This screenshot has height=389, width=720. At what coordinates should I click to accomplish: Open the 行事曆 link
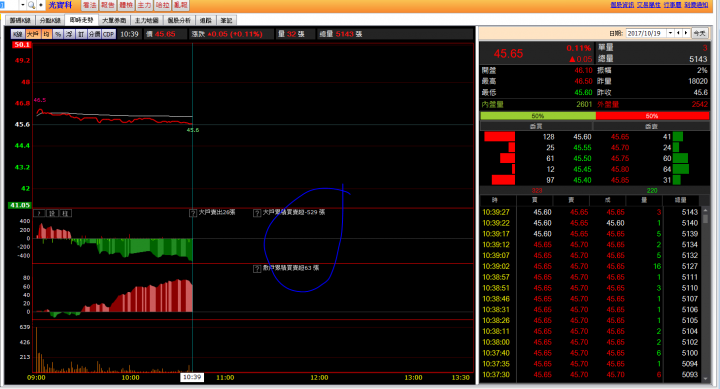tap(672, 5)
